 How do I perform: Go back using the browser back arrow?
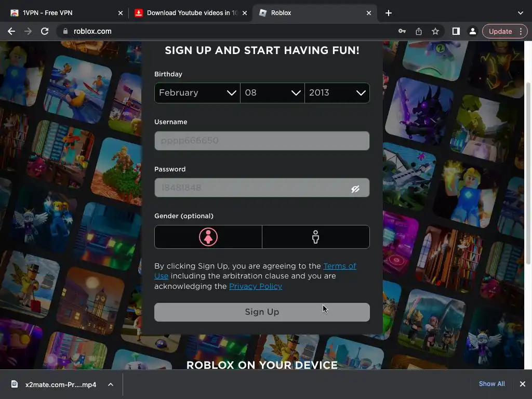pos(11,31)
